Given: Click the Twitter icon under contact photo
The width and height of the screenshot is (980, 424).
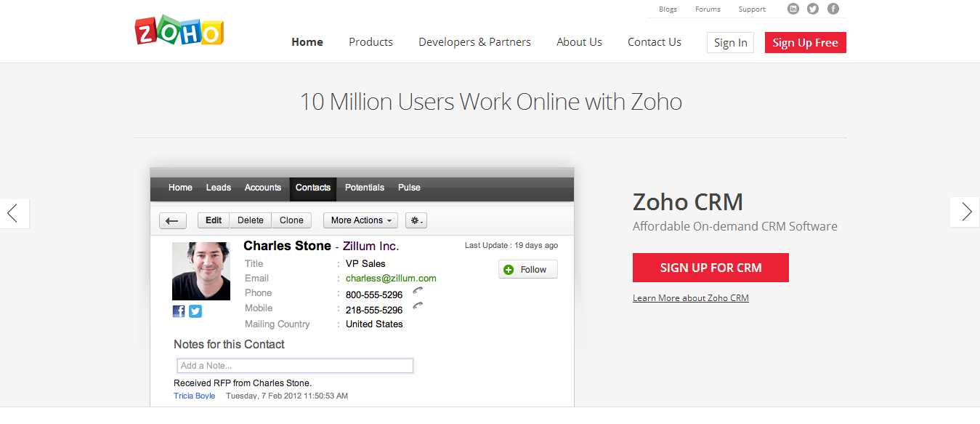Looking at the screenshot, I should coord(195,311).
